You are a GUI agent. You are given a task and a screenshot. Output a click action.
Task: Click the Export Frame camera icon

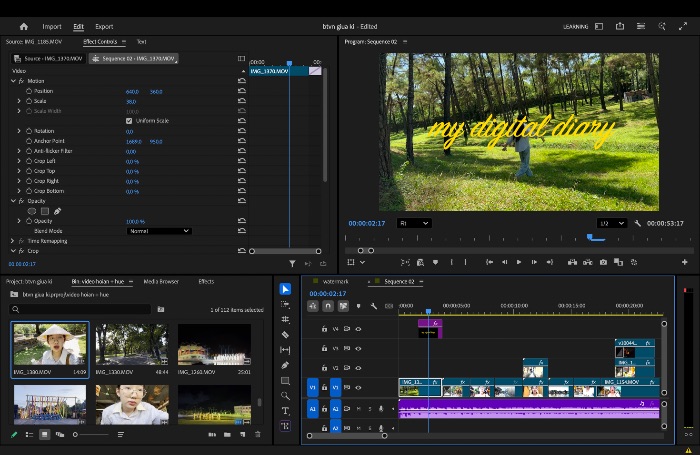(603, 263)
